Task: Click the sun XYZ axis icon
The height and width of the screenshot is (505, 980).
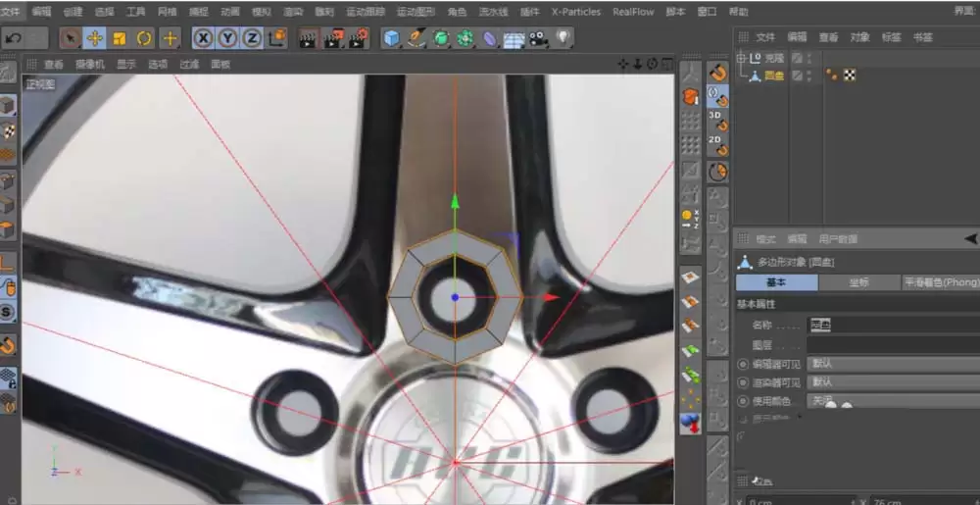Action: click(690, 218)
